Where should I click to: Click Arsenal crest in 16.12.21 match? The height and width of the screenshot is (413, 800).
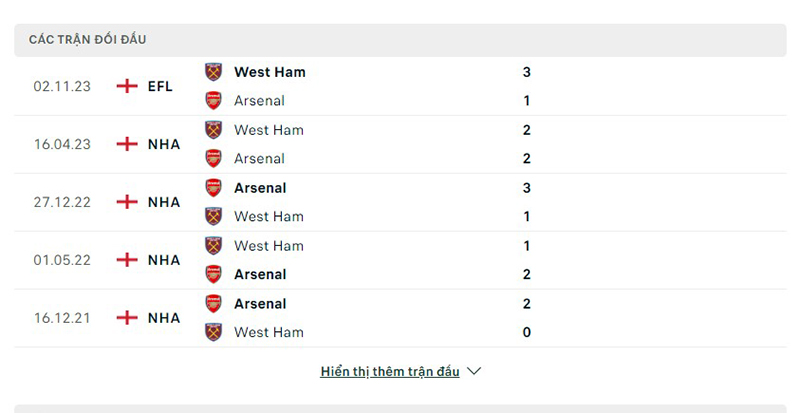pos(213,304)
